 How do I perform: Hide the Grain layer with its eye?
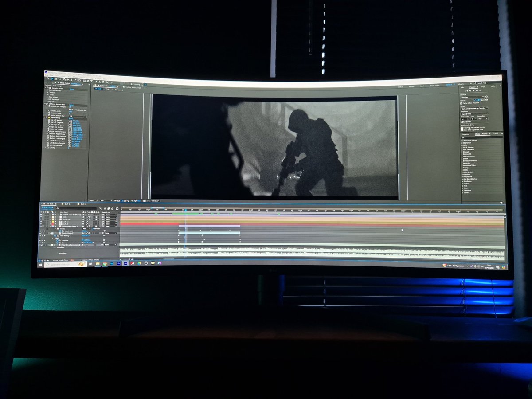[x=41, y=217]
